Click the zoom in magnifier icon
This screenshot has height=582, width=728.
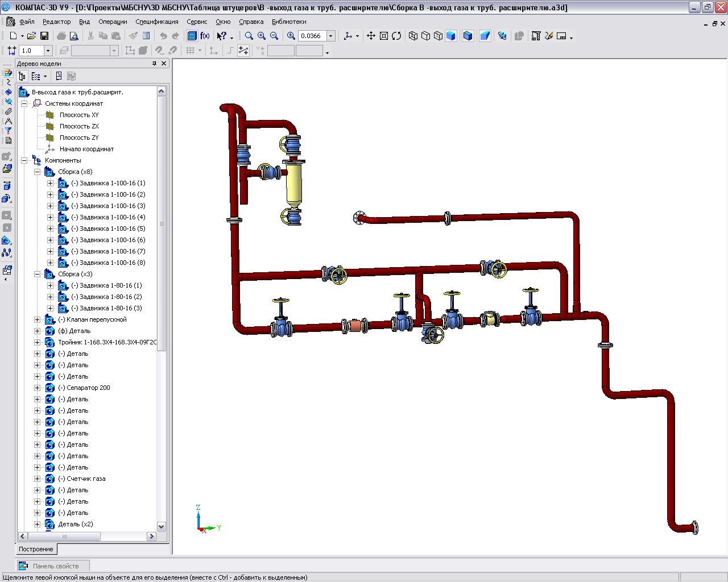[262, 36]
